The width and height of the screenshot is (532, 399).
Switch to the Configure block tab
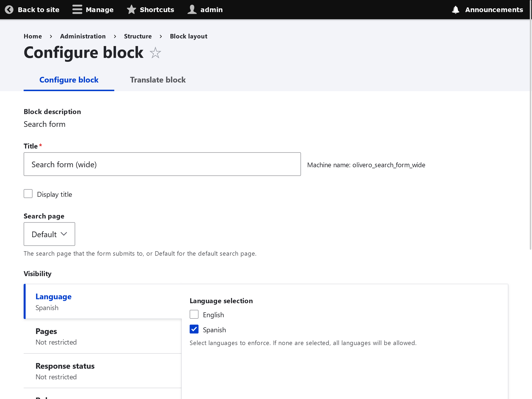coord(69,80)
